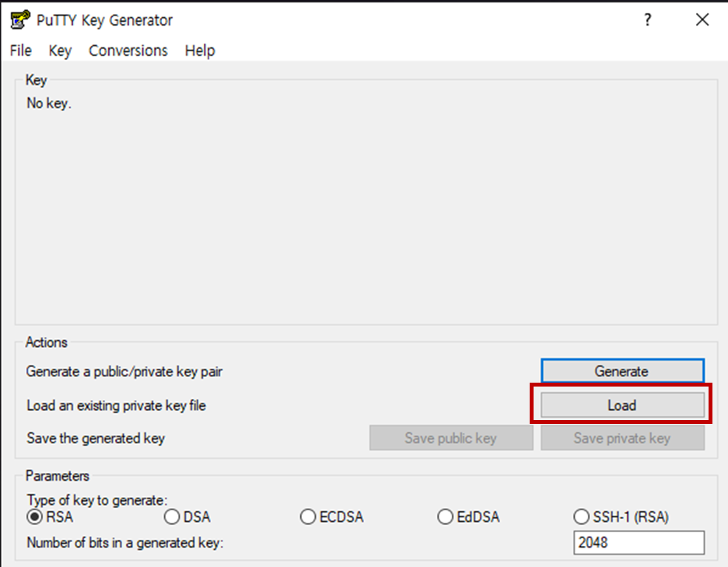Open the Key menu
Viewport: 728px width, 567px height.
(60, 50)
